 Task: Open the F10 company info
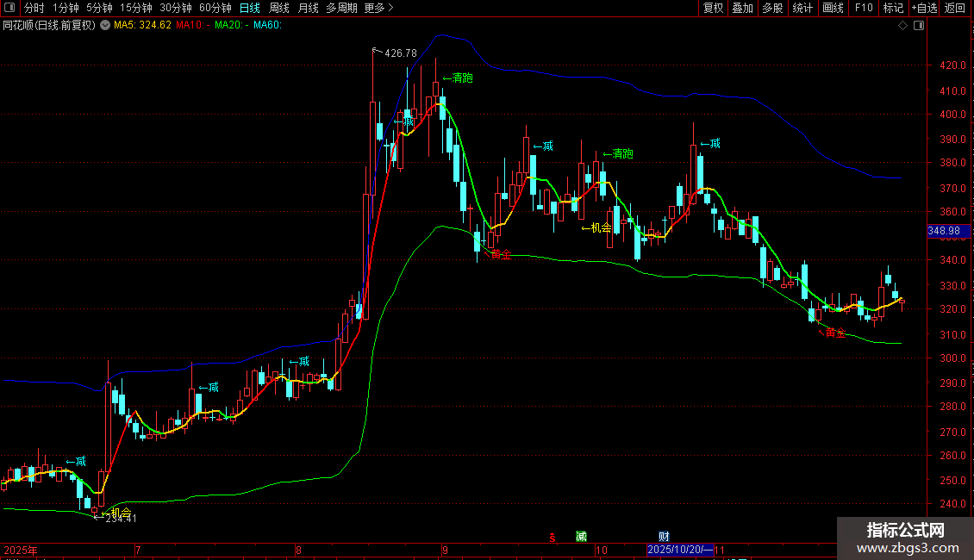point(864,8)
